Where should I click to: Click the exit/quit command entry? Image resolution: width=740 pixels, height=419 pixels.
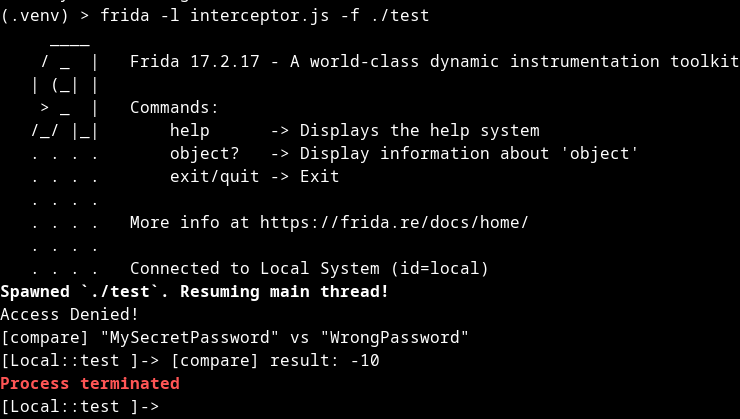[214, 176]
